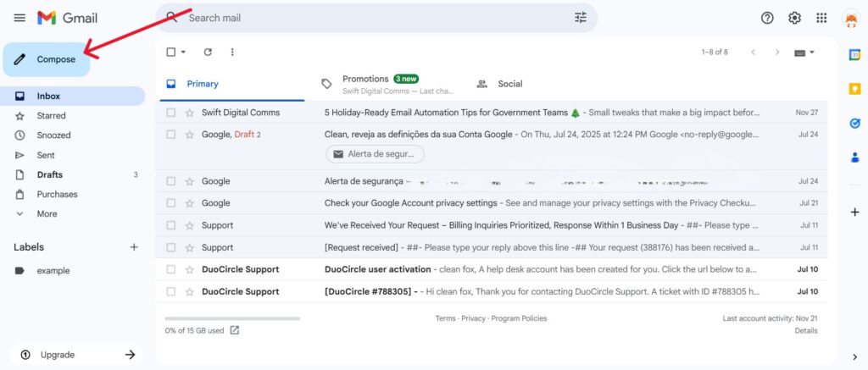Click the Compose button
Image resolution: width=868 pixels, height=370 pixels.
47,59
